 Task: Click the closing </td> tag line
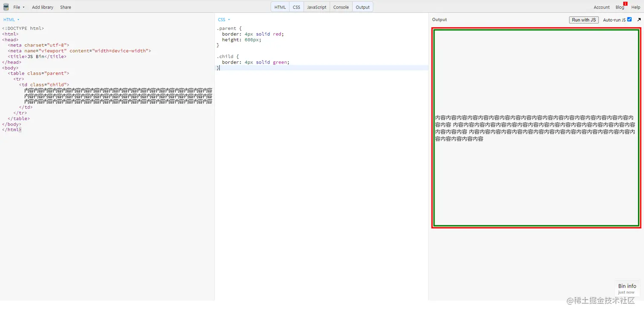pyautogui.click(x=26, y=107)
